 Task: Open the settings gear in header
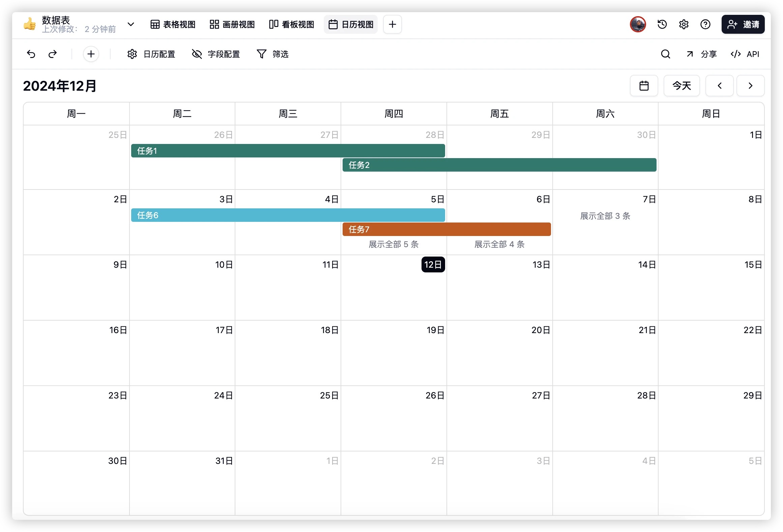point(684,24)
